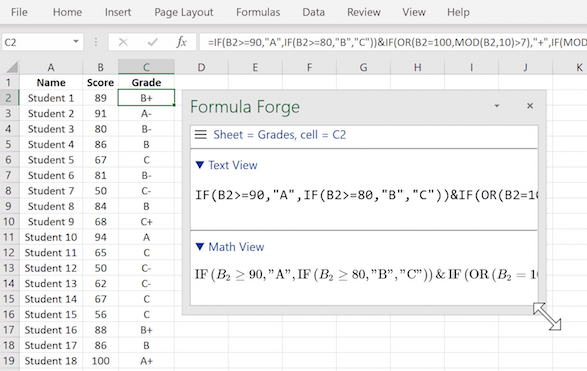Viewport: 587px width, 371px height.
Task: Open the View tab
Action: click(x=414, y=12)
